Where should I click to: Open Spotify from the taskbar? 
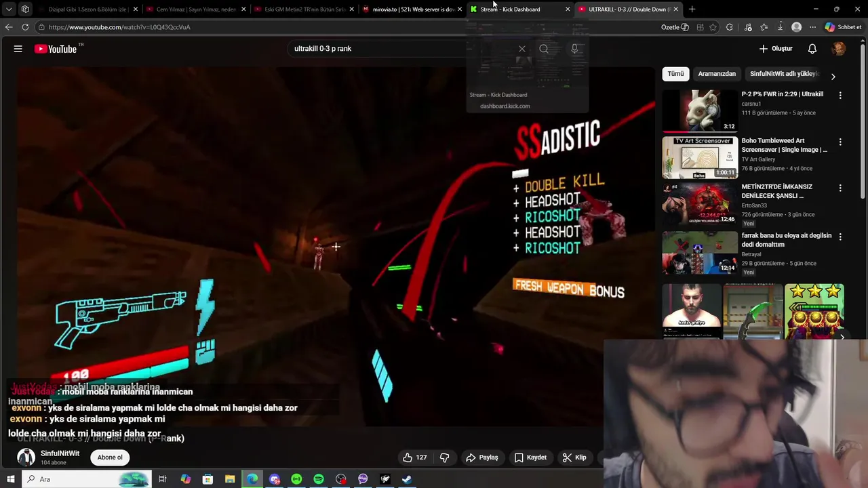[x=319, y=479]
